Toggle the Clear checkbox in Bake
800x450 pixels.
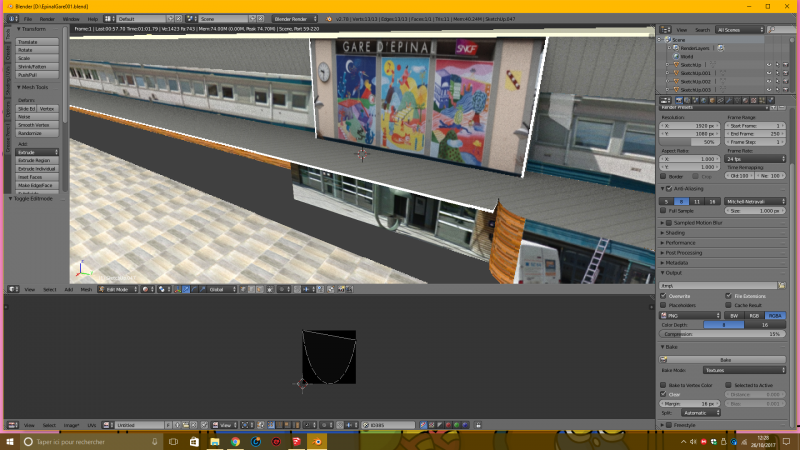(x=663, y=394)
